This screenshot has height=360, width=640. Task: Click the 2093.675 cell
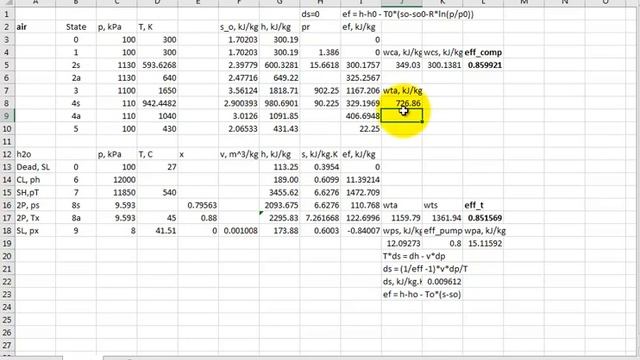(x=280, y=205)
